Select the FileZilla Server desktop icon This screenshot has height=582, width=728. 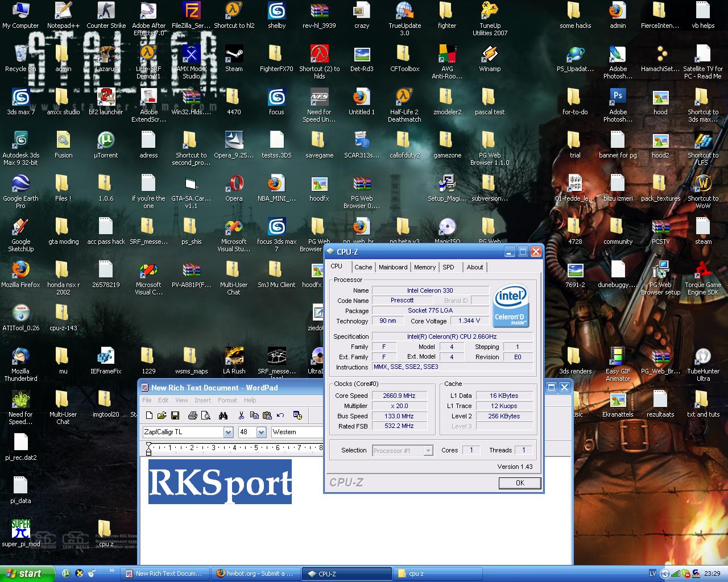pyautogui.click(x=191, y=15)
